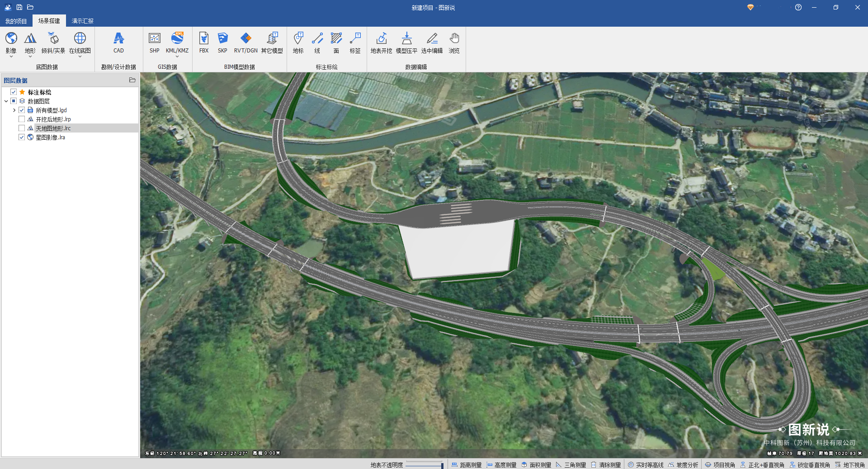Image resolution: width=868 pixels, height=469 pixels.
Task: Click the CAD import icon
Action: pyautogui.click(x=118, y=43)
